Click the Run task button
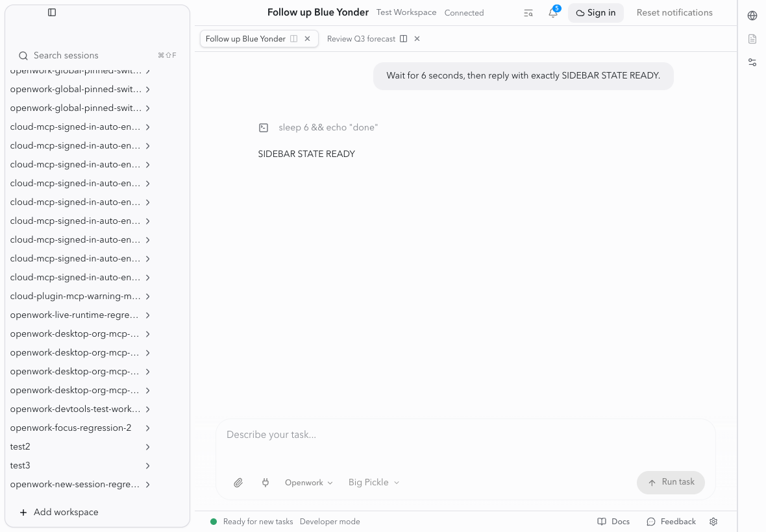Viewport: 766px width, 532px height. (671, 482)
